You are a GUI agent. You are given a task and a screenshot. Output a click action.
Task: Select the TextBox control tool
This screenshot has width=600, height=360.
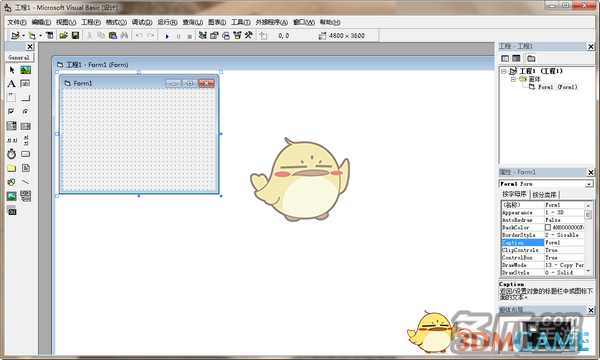(26, 84)
